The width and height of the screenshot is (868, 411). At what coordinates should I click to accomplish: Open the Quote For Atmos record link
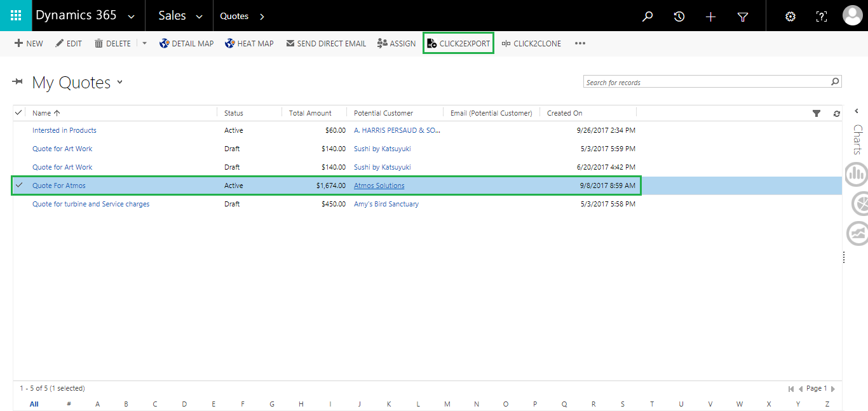pyautogui.click(x=59, y=185)
